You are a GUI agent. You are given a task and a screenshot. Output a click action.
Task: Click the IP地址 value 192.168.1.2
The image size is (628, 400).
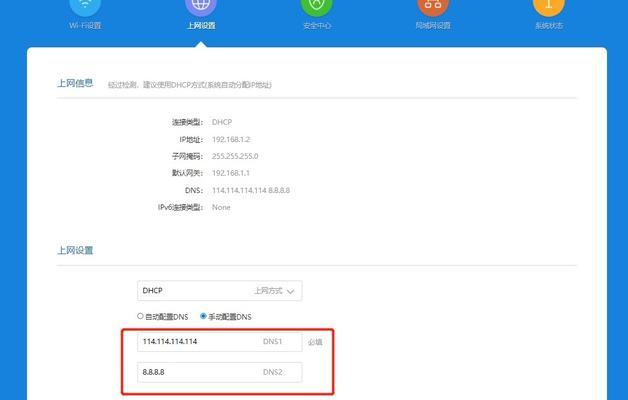231,139
